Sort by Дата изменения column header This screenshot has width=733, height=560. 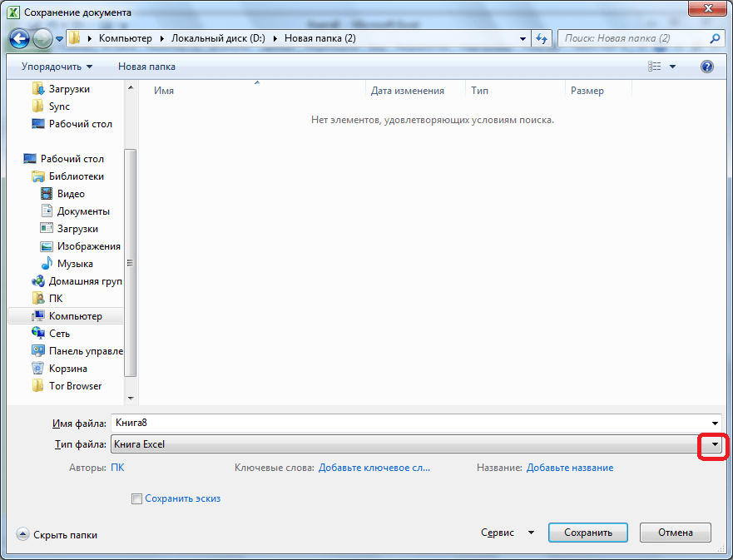click(x=407, y=91)
